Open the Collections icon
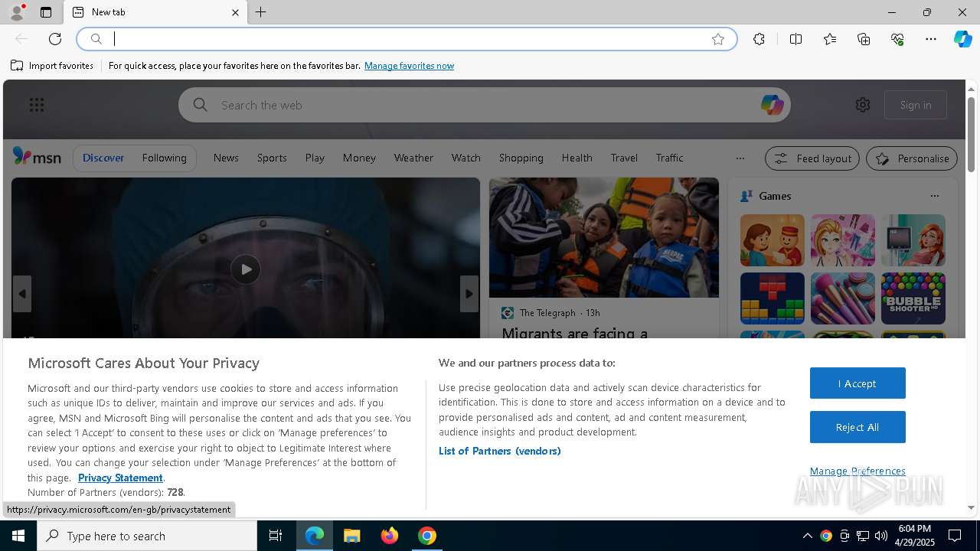Screen dimensions: 980x551 864,39
